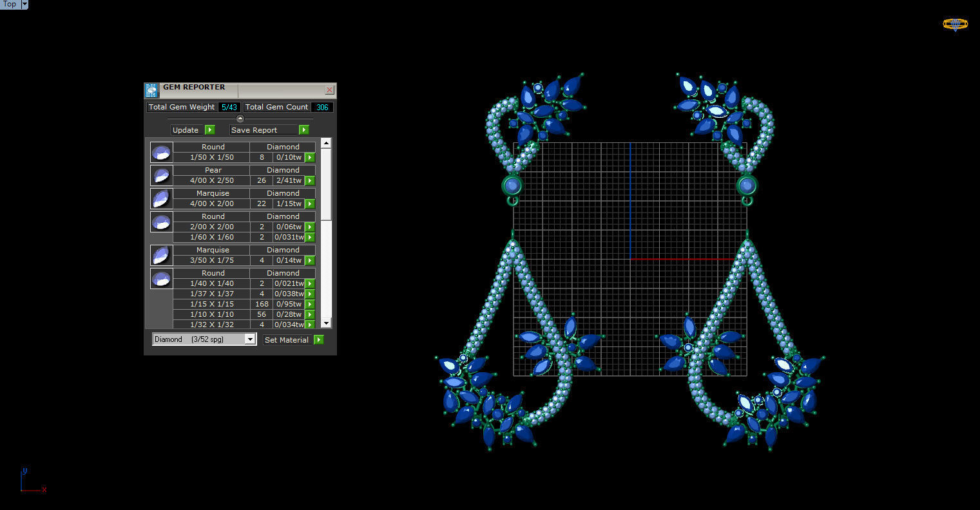Click the green arrow on the 0/28tw row
Viewport: 980px width, 510px height.
pyautogui.click(x=310, y=314)
